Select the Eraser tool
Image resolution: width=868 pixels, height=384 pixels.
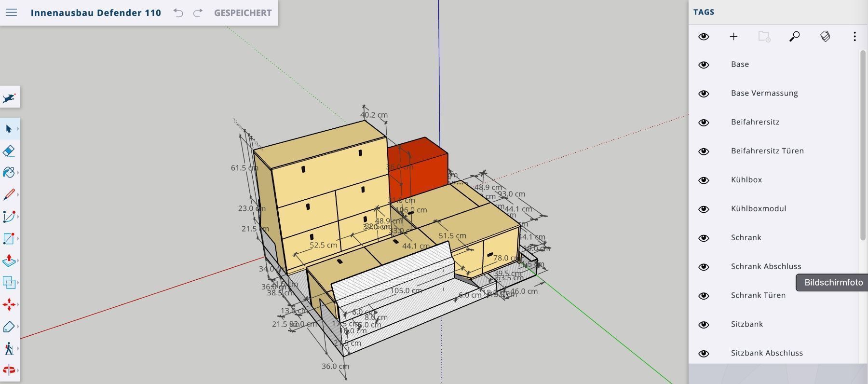[x=9, y=151]
